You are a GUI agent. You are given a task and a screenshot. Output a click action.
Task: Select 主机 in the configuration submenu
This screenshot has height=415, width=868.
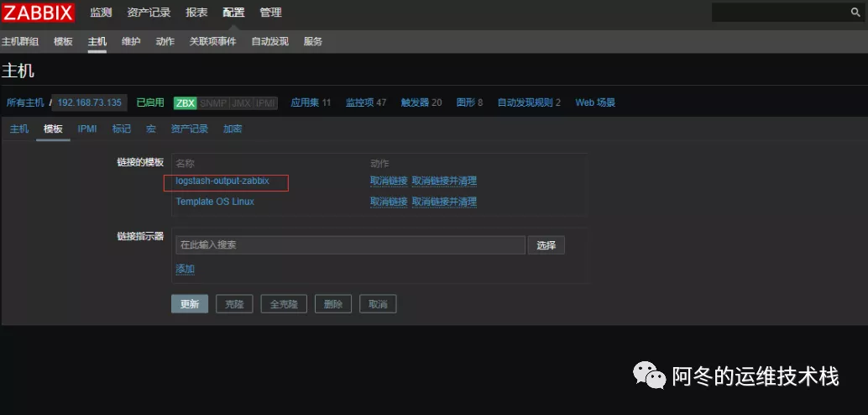pos(97,41)
